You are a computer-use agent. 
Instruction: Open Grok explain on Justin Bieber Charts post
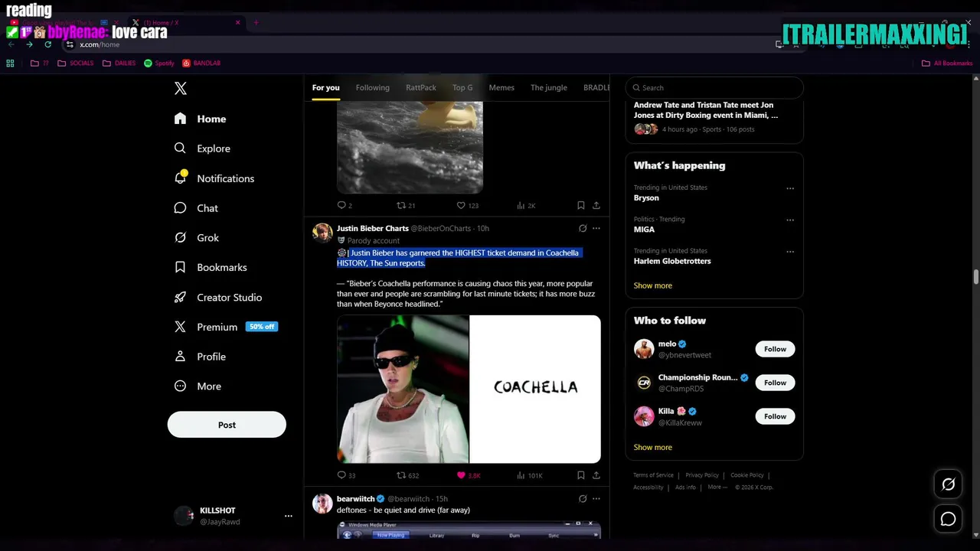(x=583, y=228)
